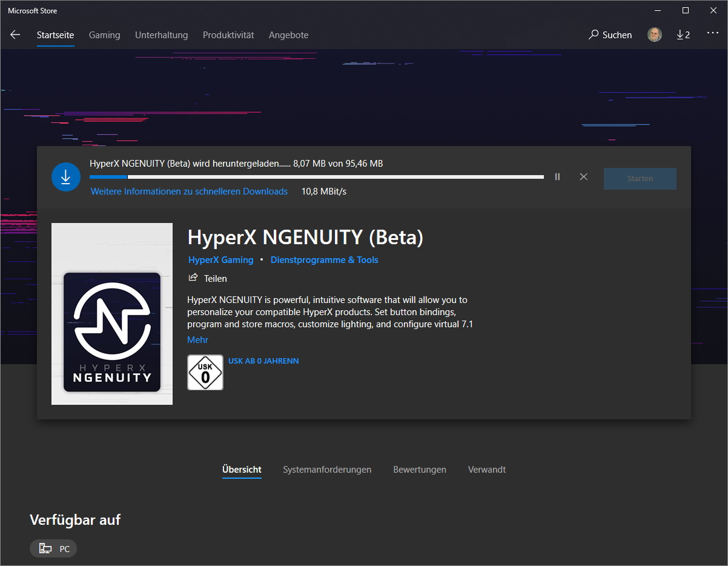Open the Angebote tab
This screenshot has height=566, width=728.
click(x=288, y=35)
